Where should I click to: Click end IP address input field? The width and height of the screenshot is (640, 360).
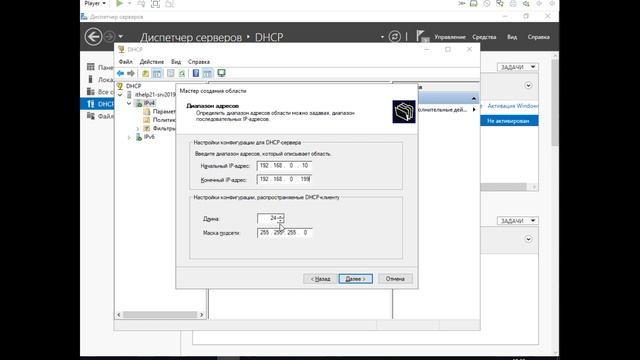[284, 179]
